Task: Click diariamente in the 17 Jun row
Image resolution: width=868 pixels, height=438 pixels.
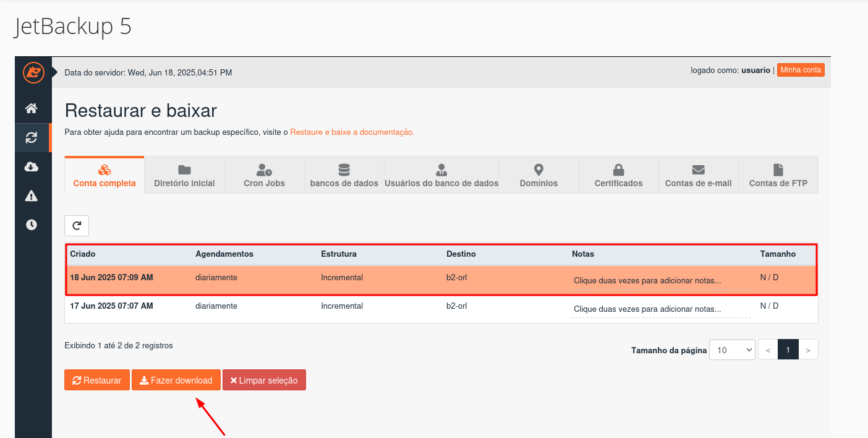Action: [216, 306]
